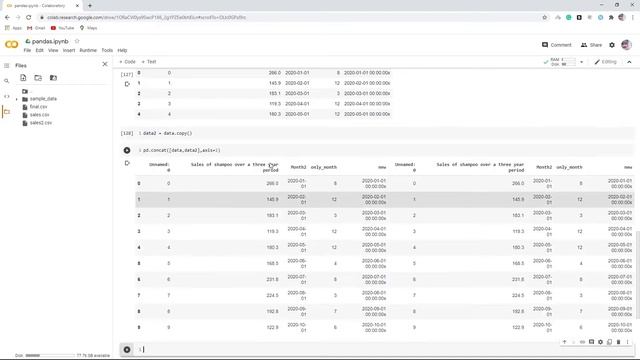This screenshot has width=640, height=360.
Task: Expand the sample_data folder
Action: [x=17, y=99]
